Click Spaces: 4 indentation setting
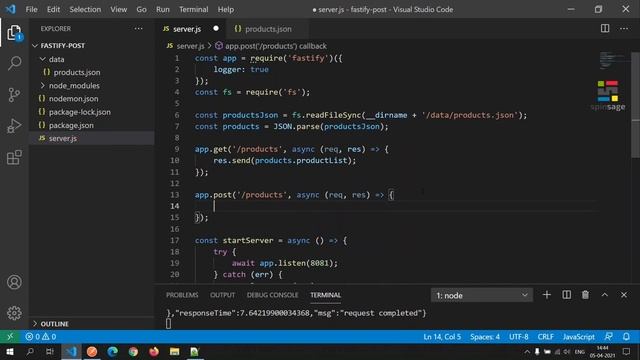Screen dimensions: 640x360 [485, 337]
